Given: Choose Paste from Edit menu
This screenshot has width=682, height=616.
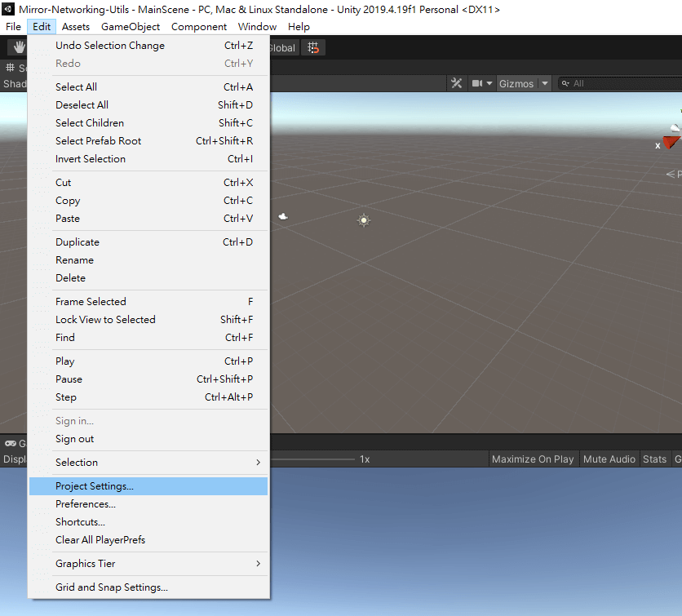Looking at the screenshot, I should click(148, 219).
